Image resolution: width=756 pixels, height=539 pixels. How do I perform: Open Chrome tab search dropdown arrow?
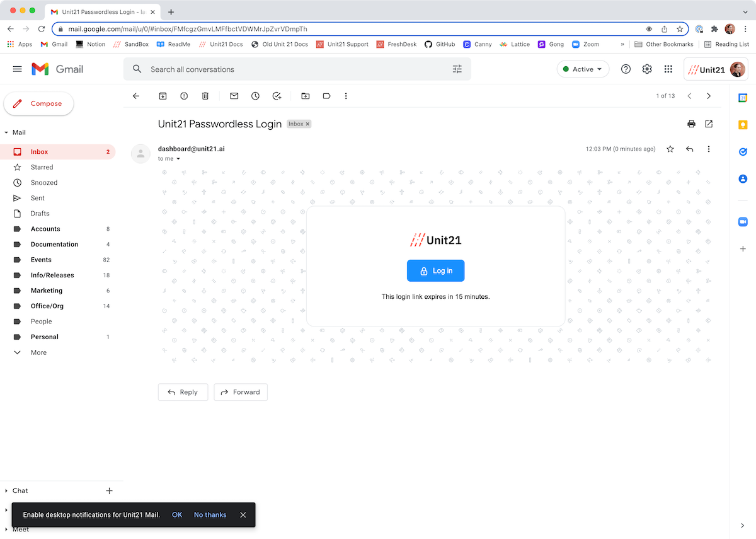[x=745, y=11]
